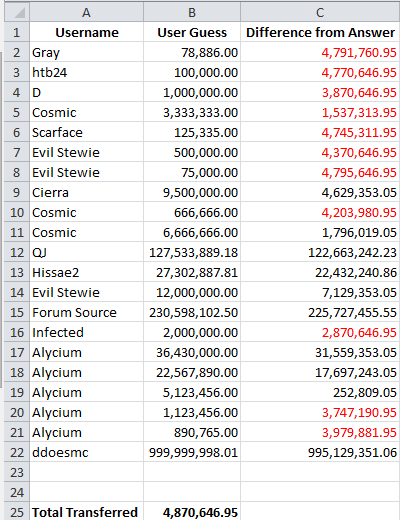The image size is (400, 520).
Task: Click the Forum Source cell
Action: point(86,312)
